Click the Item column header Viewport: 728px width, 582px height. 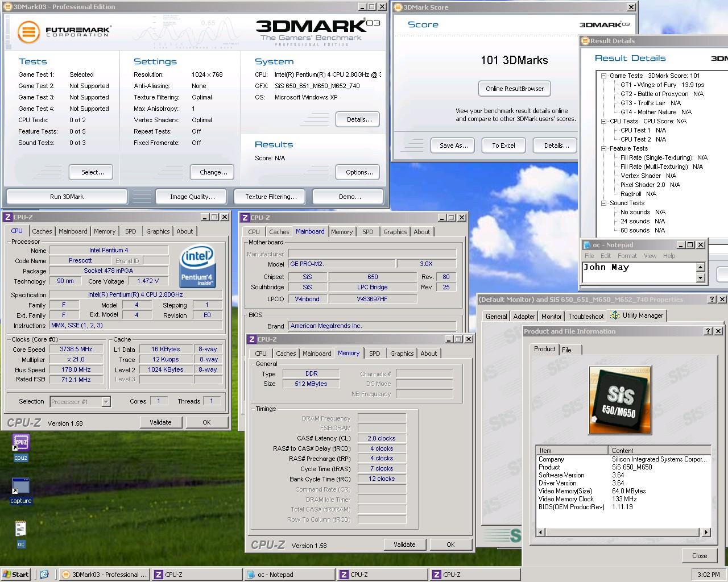point(572,450)
